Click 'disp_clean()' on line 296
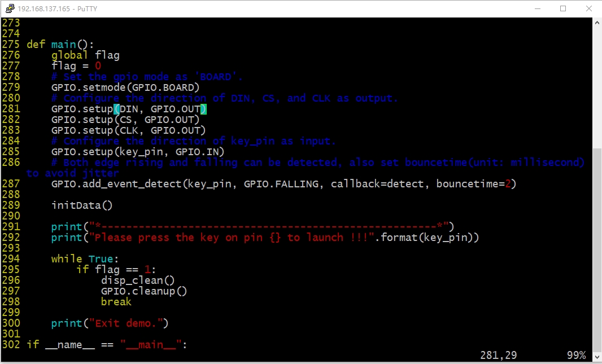Screen dimensions: 602x364 (x=138, y=280)
